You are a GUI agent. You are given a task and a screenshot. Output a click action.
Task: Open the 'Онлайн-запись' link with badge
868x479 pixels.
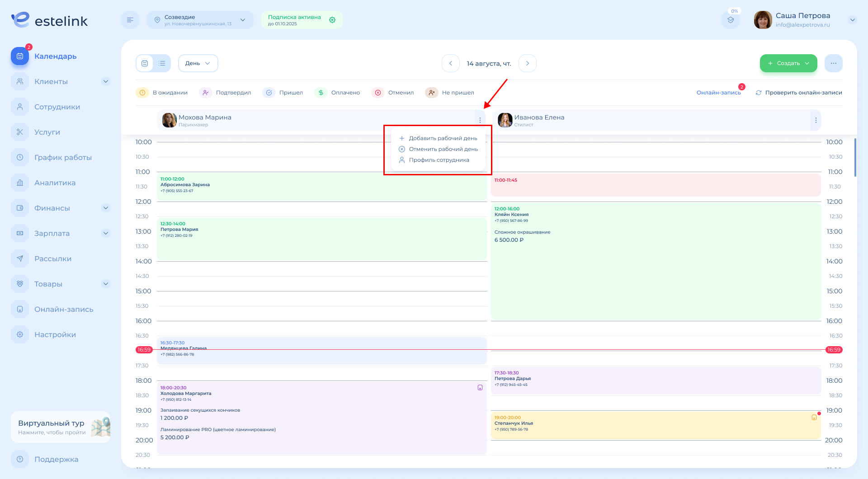718,93
